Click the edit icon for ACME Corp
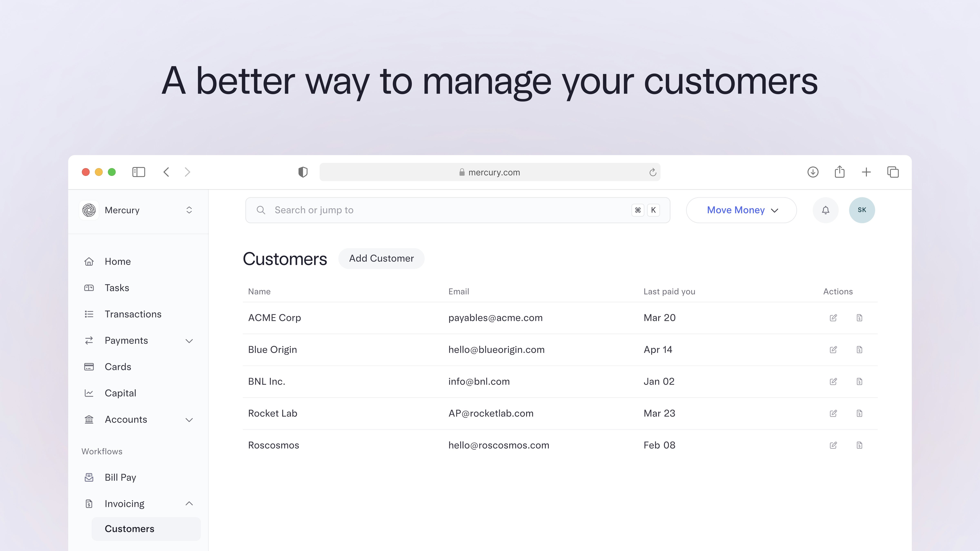The image size is (980, 551). [833, 318]
